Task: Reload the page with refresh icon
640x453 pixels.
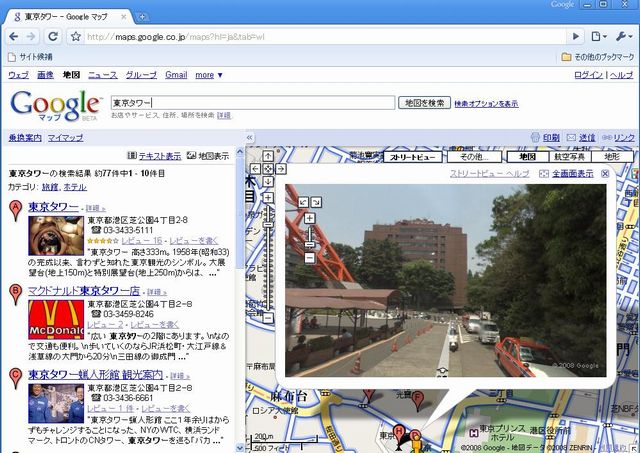Action: (x=53, y=37)
